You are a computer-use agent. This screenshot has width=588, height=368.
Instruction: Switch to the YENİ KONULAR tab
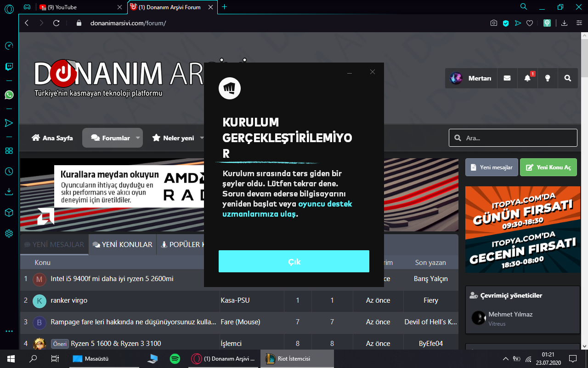[x=123, y=245]
